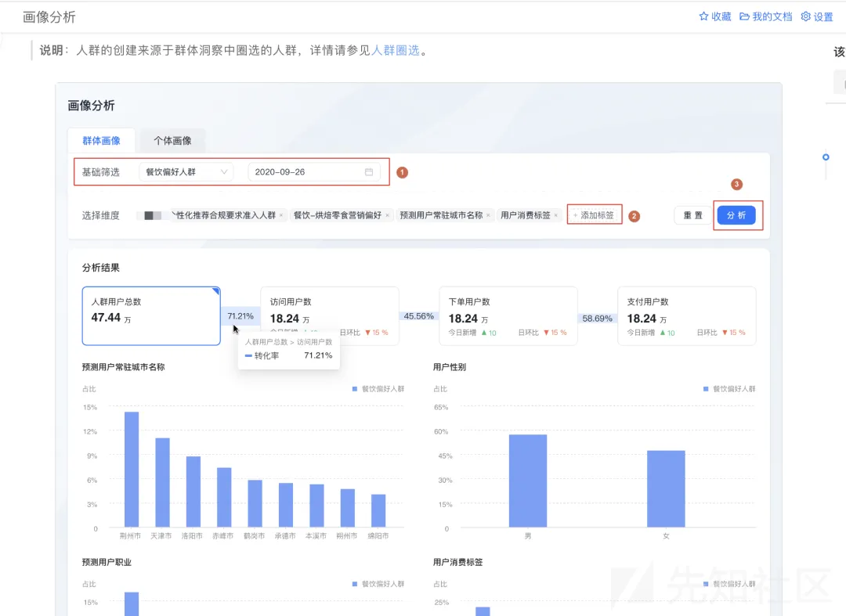This screenshot has height=616, width=846.
Task: Open 我的文档 folder icon
Action: [x=744, y=16]
